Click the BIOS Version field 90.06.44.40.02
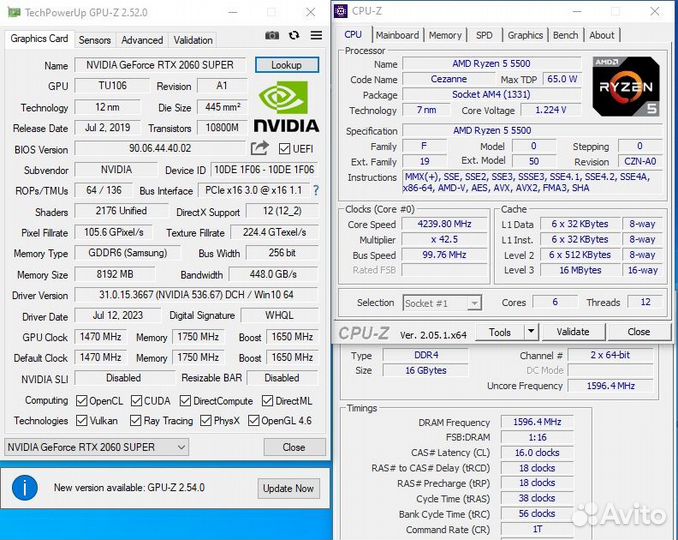Viewport: 678px width, 540px height. coord(160,148)
